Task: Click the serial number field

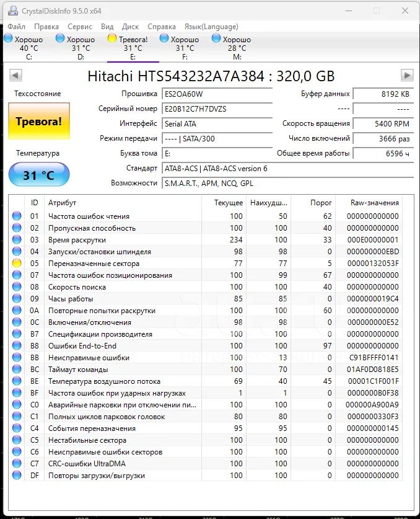Action: [x=217, y=109]
